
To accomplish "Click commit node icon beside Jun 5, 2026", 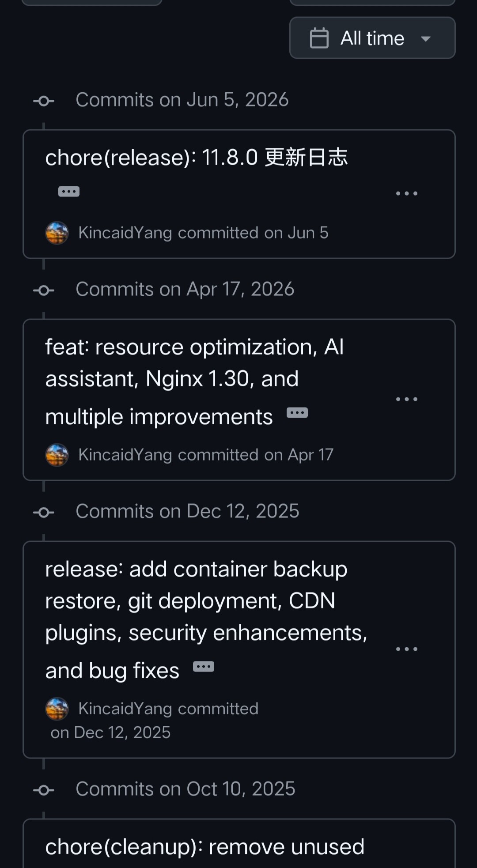I will click(x=44, y=101).
